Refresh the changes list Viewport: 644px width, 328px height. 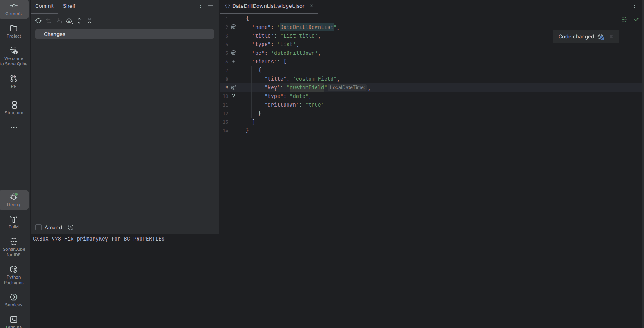coord(38,21)
